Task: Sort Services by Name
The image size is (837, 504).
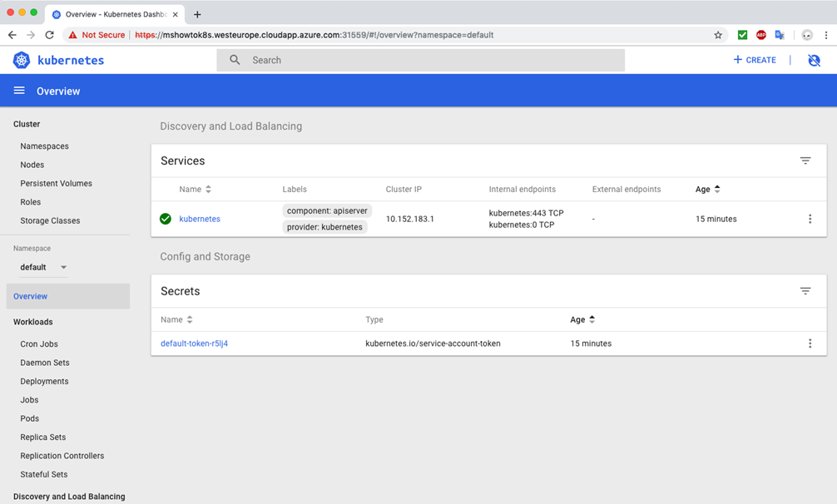Action: click(x=195, y=190)
